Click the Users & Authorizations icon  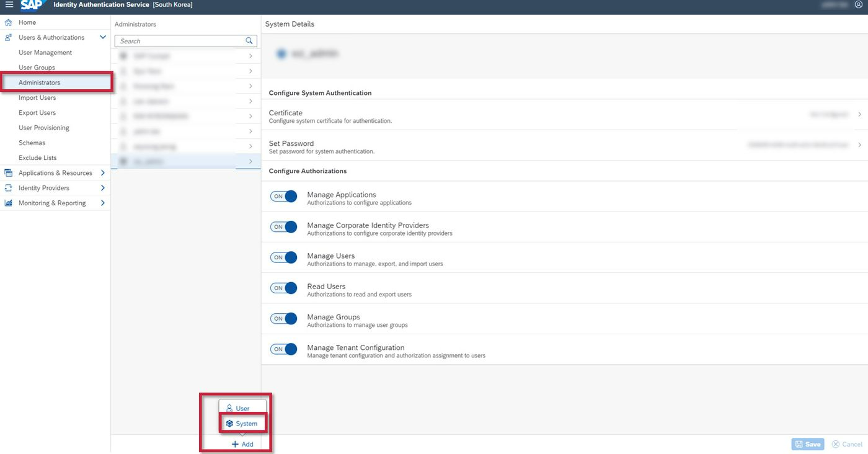coord(8,37)
